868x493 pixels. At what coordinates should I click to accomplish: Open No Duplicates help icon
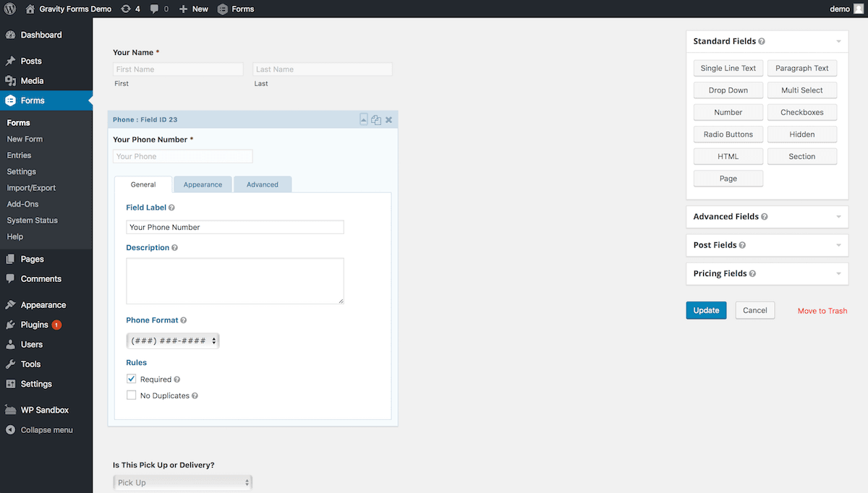pyautogui.click(x=195, y=395)
